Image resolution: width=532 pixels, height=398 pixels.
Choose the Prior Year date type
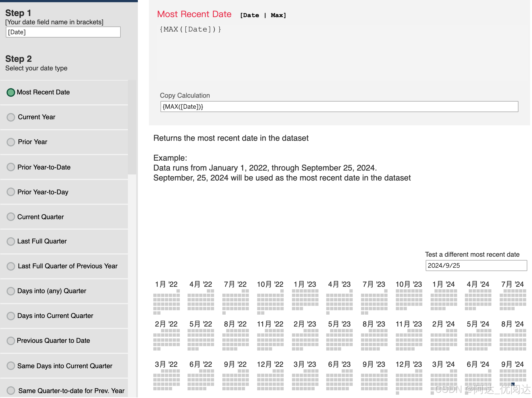pos(11,142)
